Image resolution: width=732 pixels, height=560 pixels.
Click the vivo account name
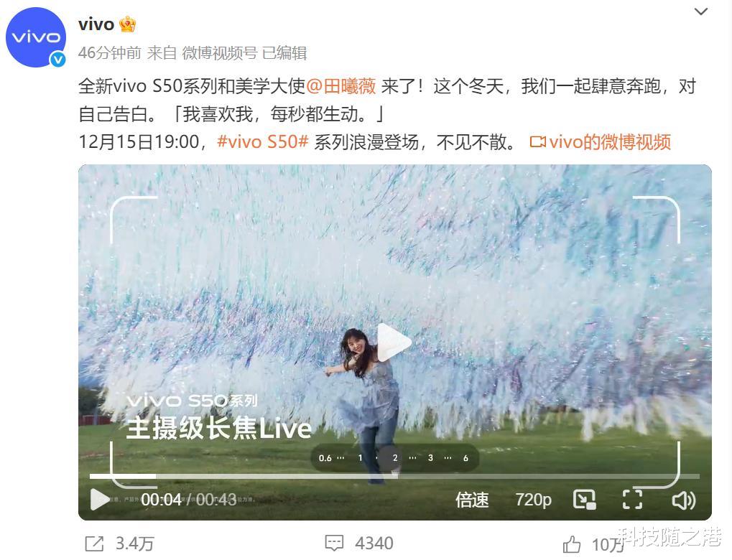(x=96, y=24)
